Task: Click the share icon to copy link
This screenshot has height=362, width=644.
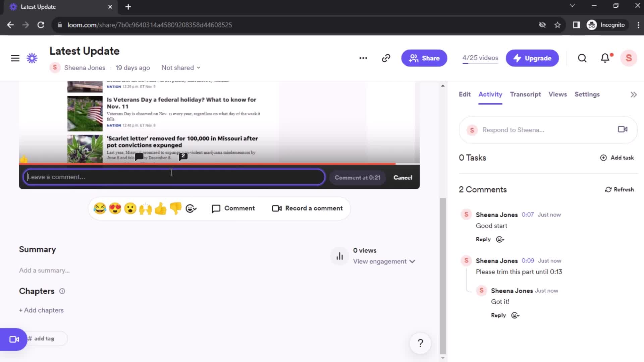Action: (x=386, y=58)
